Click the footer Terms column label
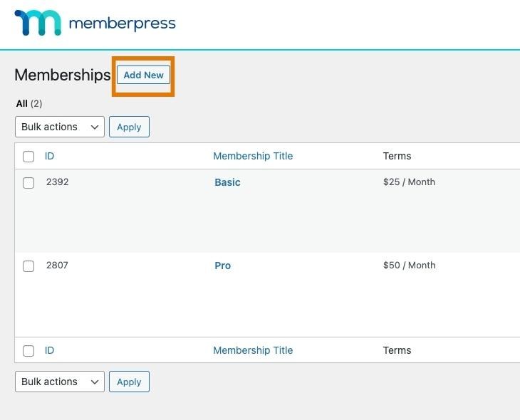Viewport: 520px width, 420px height. tap(397, 350)
